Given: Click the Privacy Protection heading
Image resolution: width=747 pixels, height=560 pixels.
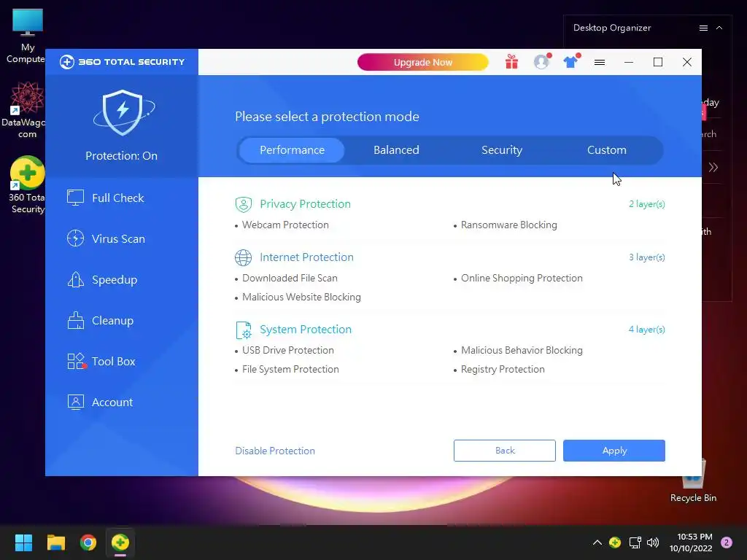Looking at the screenshot, I should pyautogui.click(x=305, y=204).
